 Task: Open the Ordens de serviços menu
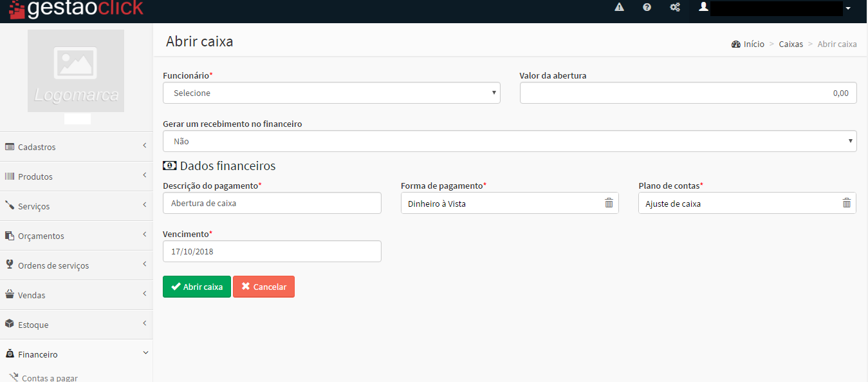(76, 265)
